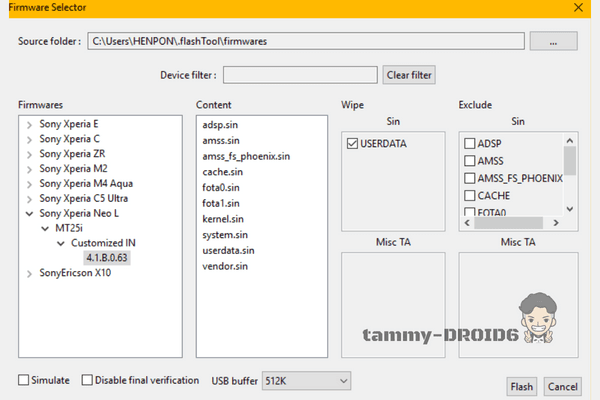The width and height of the screenshot is (600, 400).
Task: Click the Exclude list vertical scrollbar thumb
Action: point(570,161)
